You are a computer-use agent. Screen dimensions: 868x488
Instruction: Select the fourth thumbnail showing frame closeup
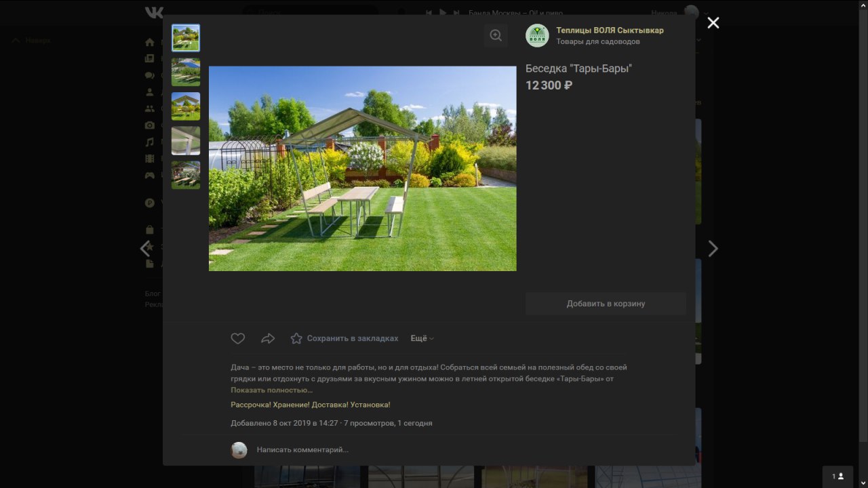[186, 141]
